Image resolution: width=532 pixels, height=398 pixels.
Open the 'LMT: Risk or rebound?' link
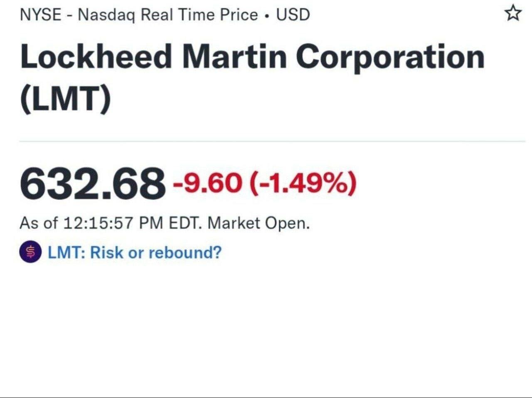[x=135, y=252]
